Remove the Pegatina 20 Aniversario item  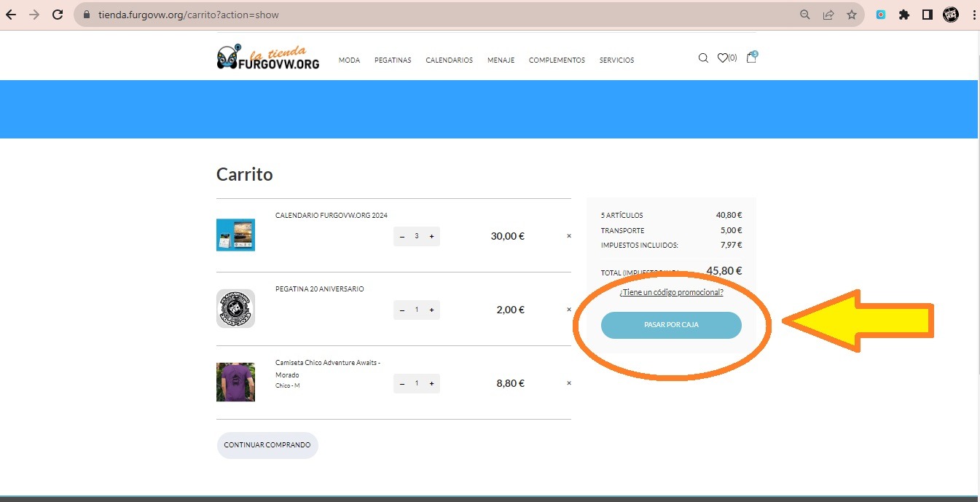click(x=569, y=310)
